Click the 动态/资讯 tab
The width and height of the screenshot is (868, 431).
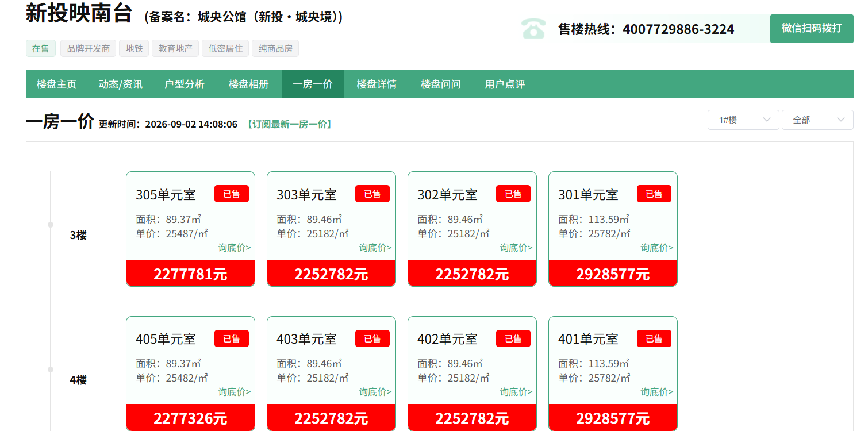(121, 84)
